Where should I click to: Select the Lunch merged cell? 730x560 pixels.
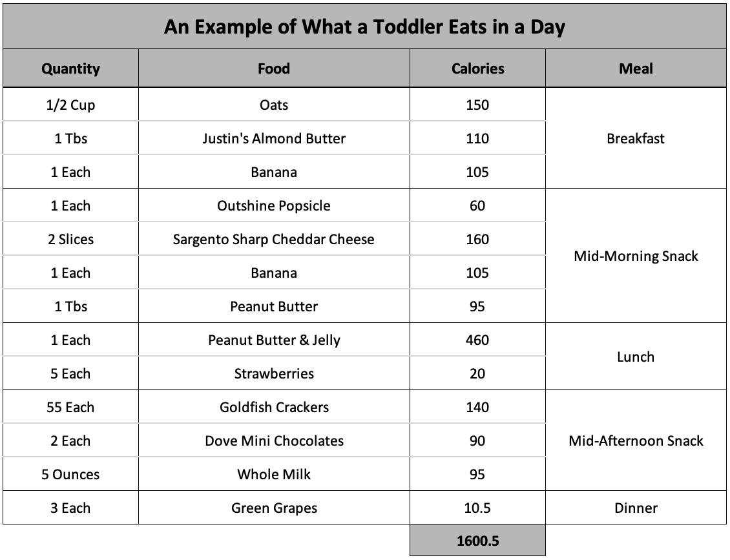[636, 357]
